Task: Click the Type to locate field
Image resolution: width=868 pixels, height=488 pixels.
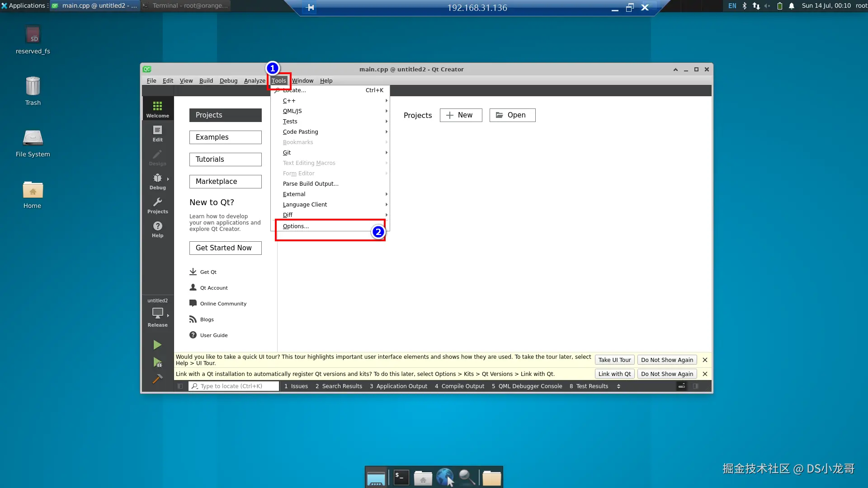Action: 233,386
